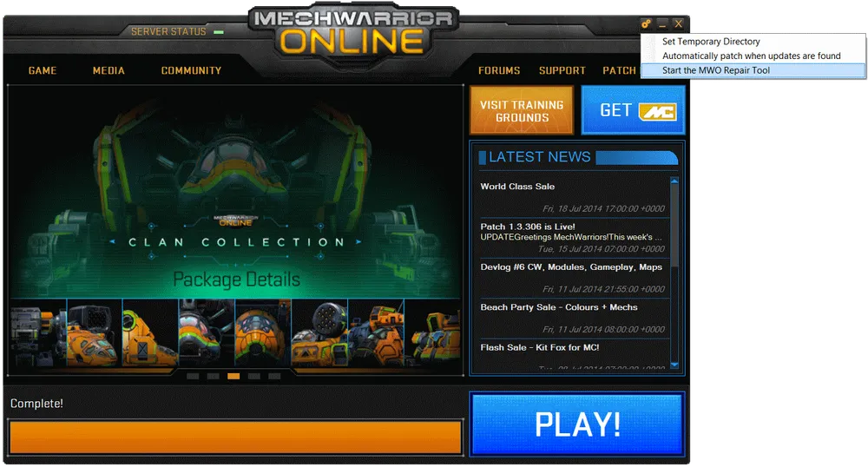This screenshot has height=467, width=868.
Task: Select the fourth banner slide indicator
Action: [254, 376]
